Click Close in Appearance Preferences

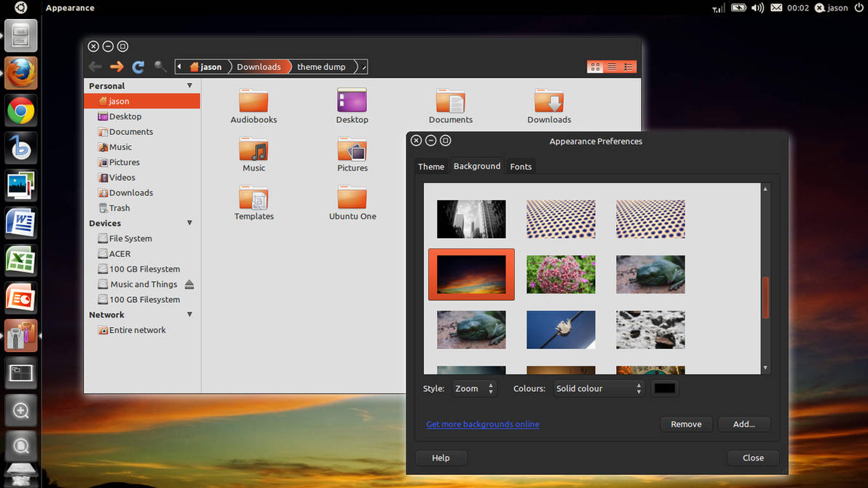[x=753, y=458]
